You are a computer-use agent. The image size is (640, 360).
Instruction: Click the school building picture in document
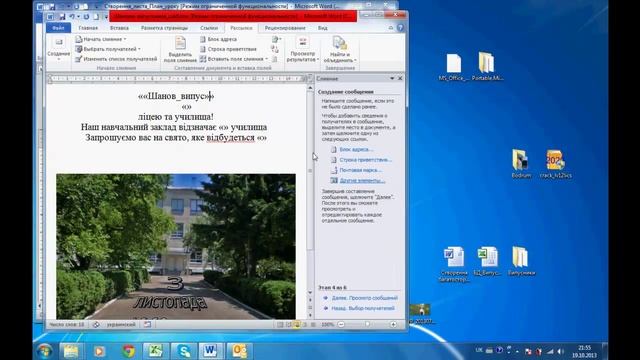(176, 247)
